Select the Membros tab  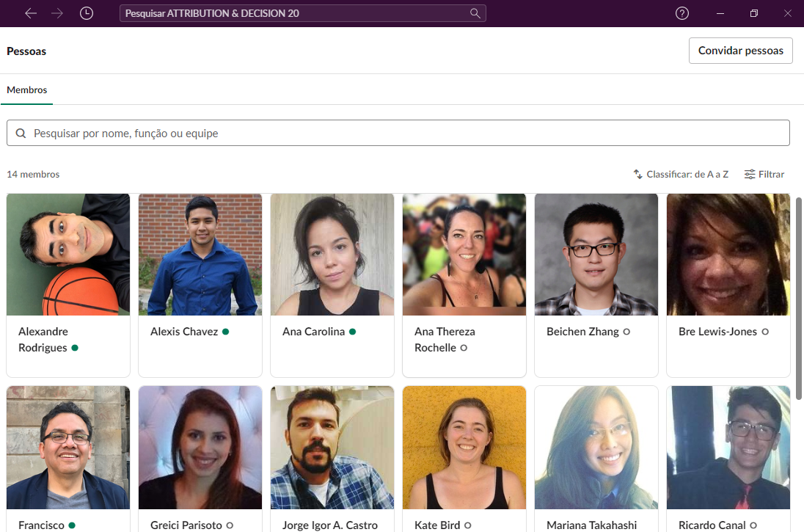[x=26, y=90]
